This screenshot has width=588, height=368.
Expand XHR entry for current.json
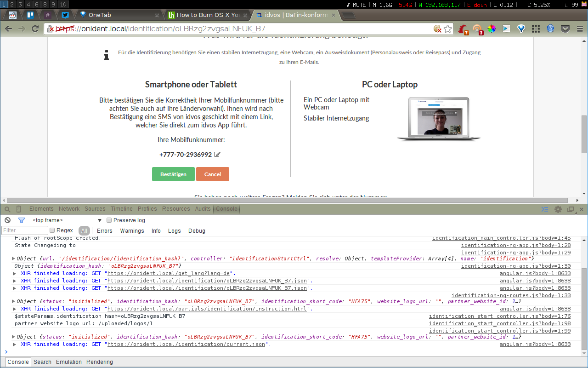[x=15, y=344]
